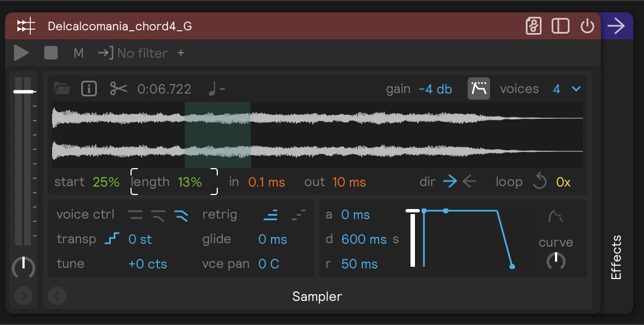This screenshot has width=644, height=325.
Task: Toggle the envelope mode icon beside voices
Action: (479, 89)
